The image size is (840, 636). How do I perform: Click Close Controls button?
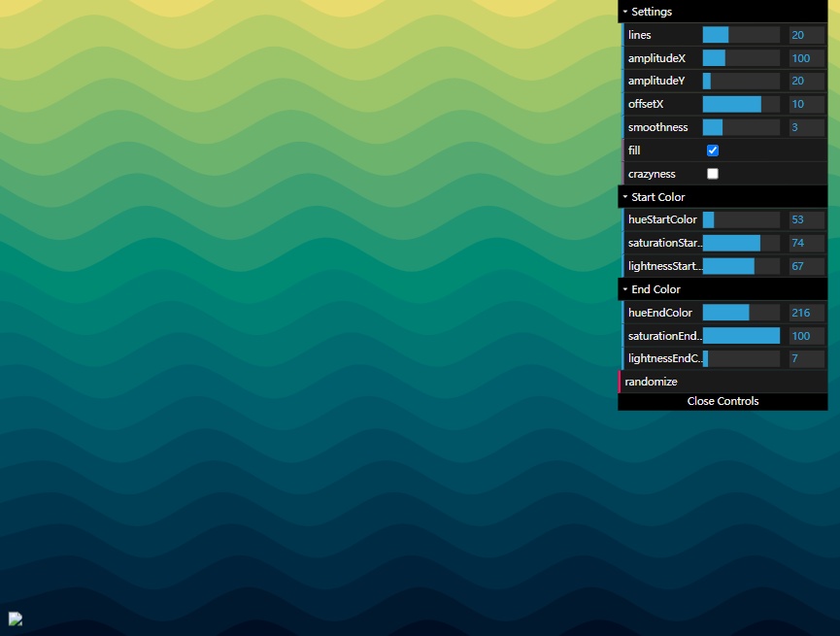click(x=722, y=401)
